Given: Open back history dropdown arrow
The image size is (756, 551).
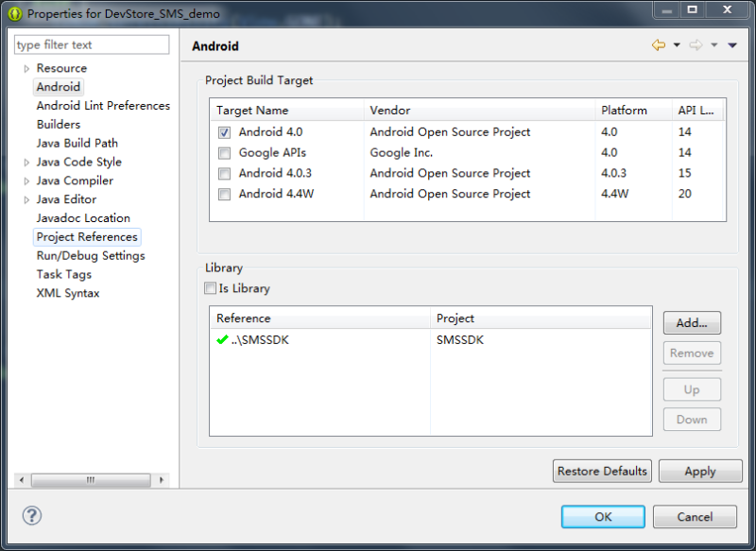Looking at the screenshot, I should tap(677, 45).
